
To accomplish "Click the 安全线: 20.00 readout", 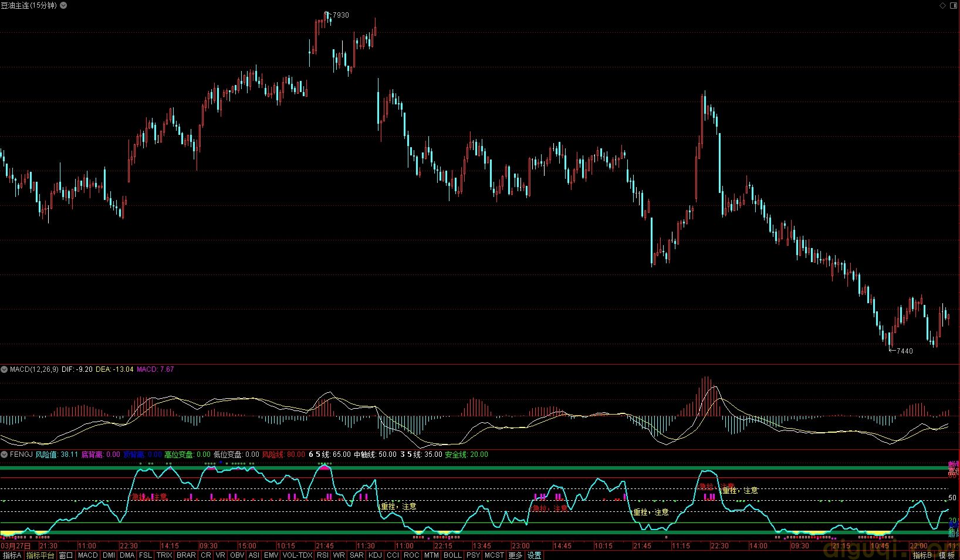I will pyautogui.click(x=467, y=454).
